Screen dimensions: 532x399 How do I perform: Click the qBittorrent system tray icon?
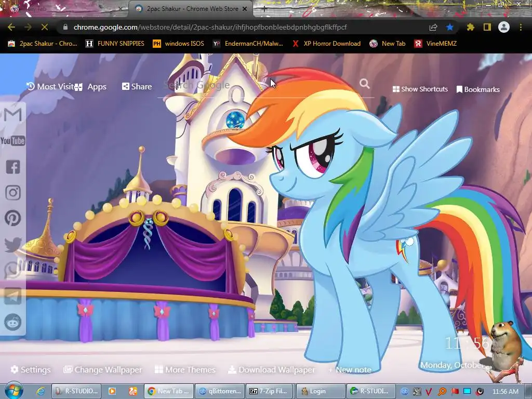(x=404, y=391)
